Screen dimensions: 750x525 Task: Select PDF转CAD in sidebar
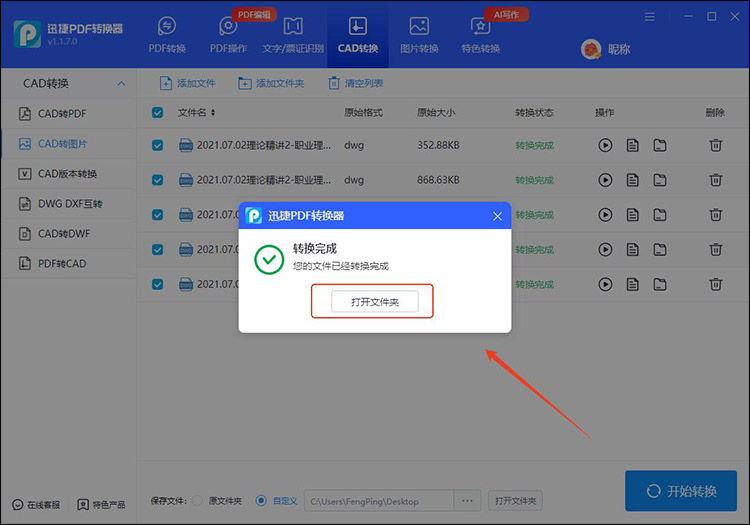[69, 263]
